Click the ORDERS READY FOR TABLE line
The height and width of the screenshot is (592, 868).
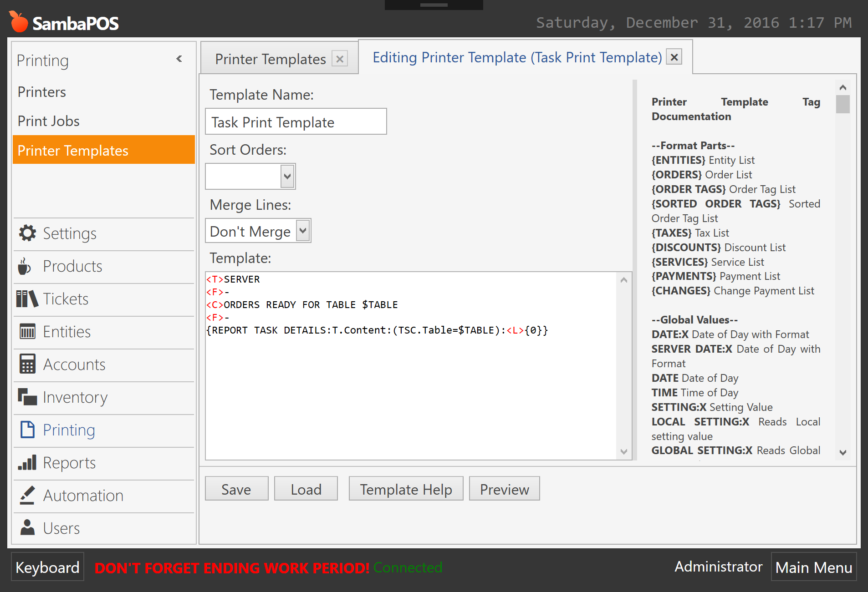[x=302, y=305]
